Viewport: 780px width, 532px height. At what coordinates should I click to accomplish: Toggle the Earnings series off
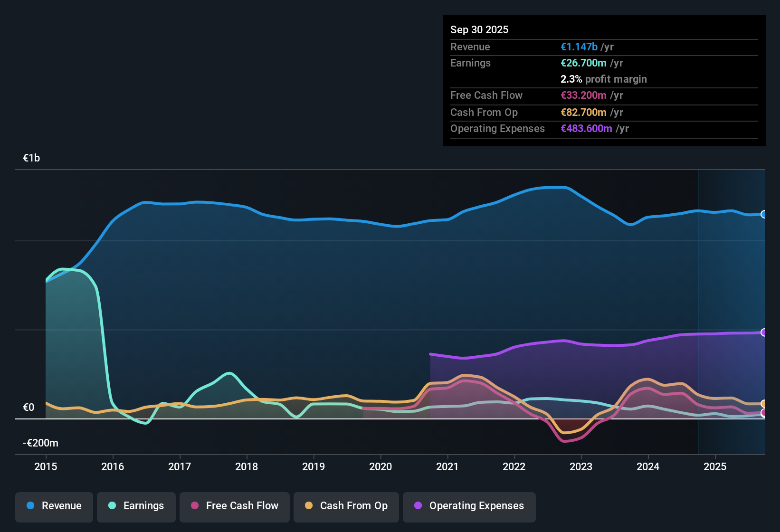tap(136, 506)
